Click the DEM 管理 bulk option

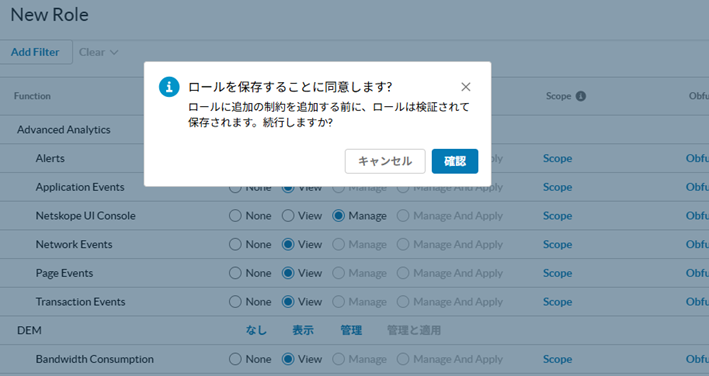[351, 330]
